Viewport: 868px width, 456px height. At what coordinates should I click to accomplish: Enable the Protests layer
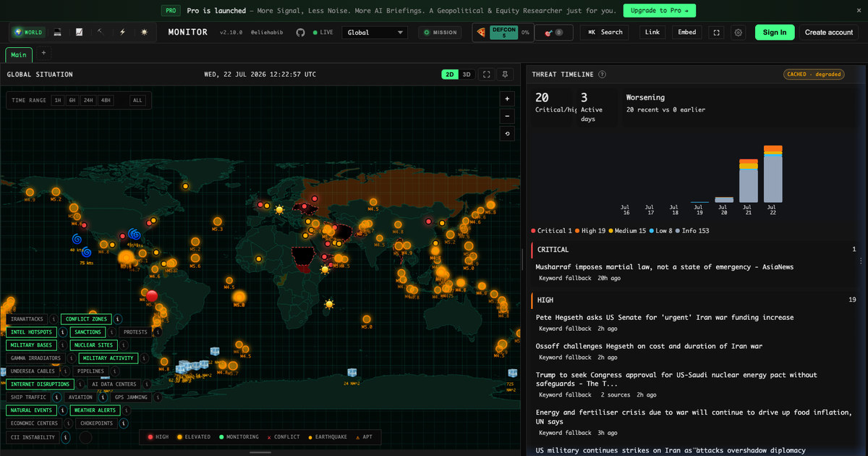point(135,332)
